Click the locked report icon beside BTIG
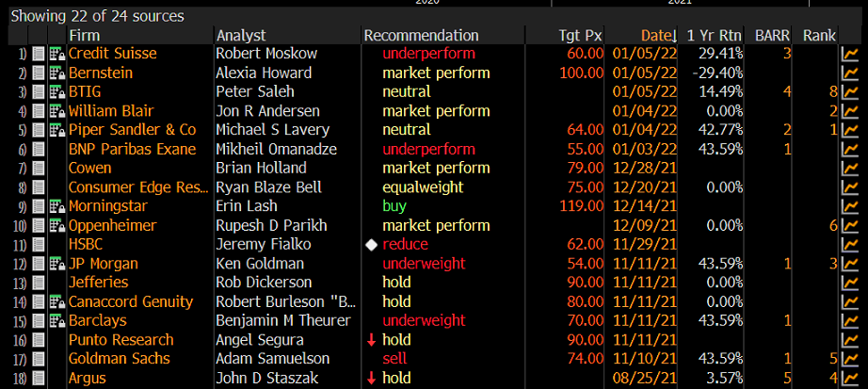This screenshot has width=868, height=389. pos(56,92)
